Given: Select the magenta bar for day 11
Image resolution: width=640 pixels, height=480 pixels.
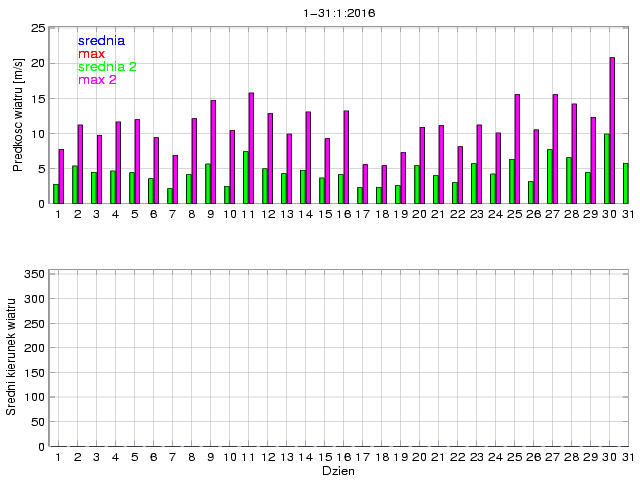Looking at the screenshot, I should pos(251,148).
